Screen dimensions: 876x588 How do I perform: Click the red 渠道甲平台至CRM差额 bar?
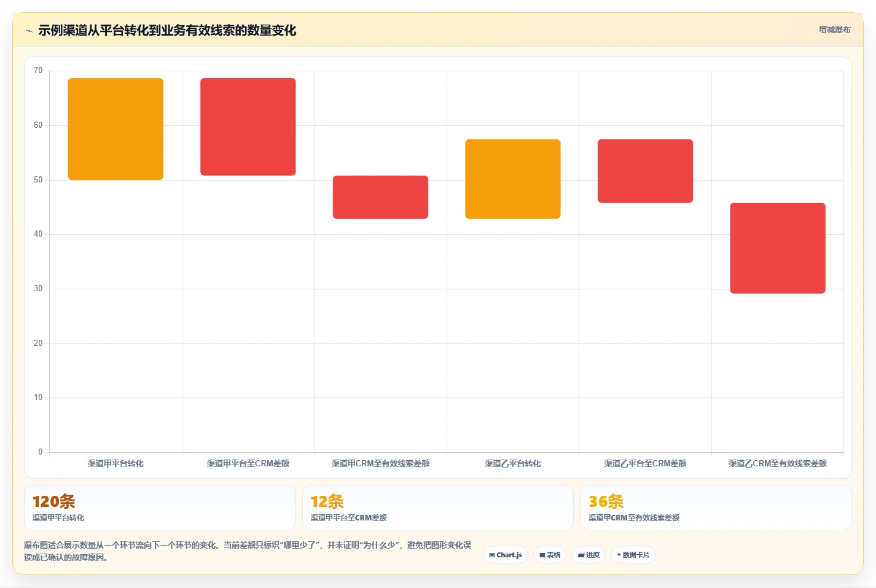point(248,127)
